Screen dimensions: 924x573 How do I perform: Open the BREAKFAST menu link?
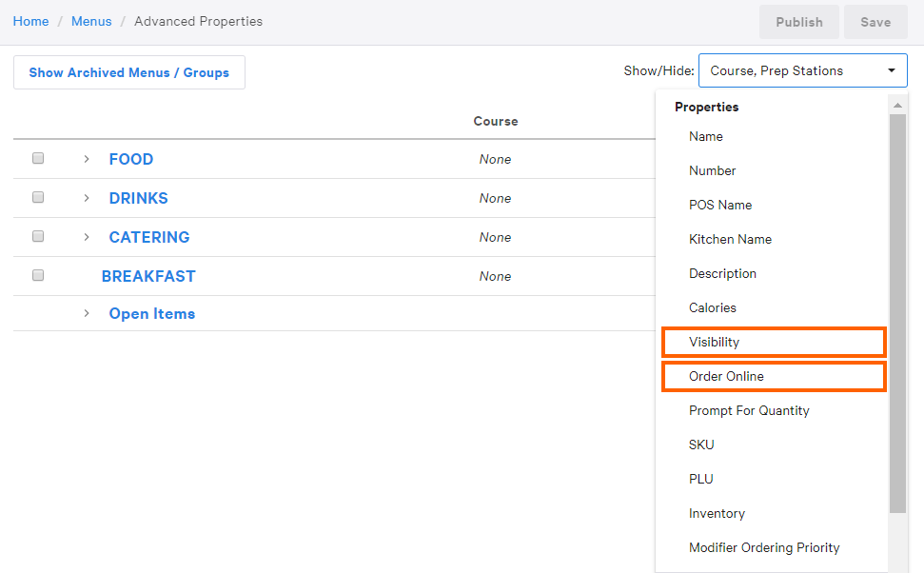click(x=148, y=276)
